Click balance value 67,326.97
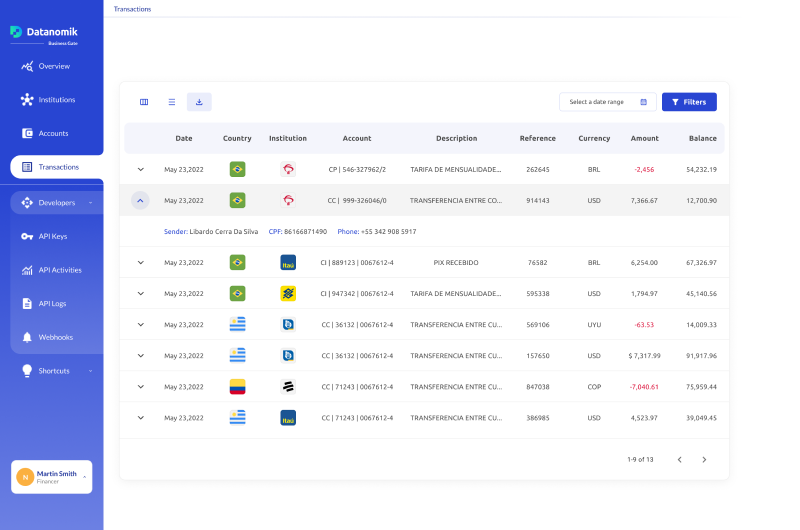This screenshot has height=530, width=800. coord(701,263)
